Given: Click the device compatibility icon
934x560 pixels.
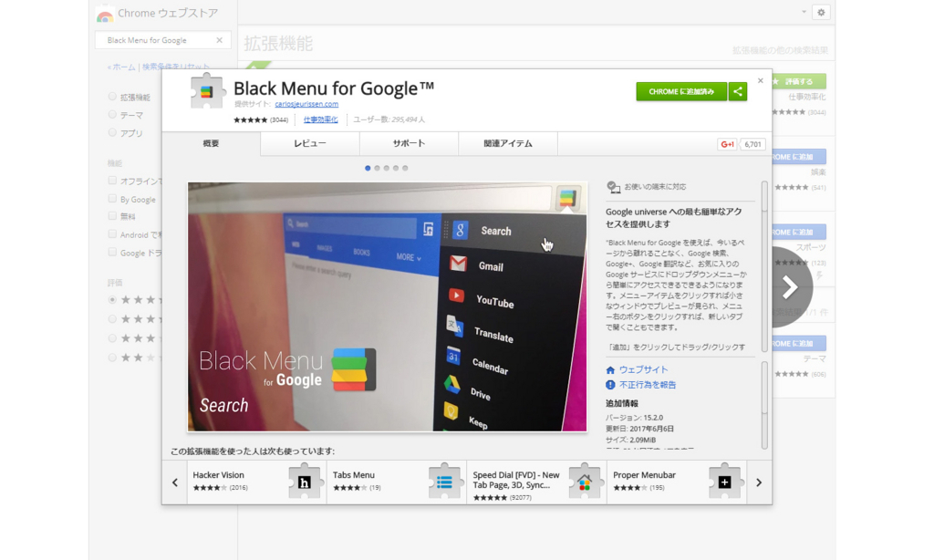Looking at the screenshot, I should click(613, 187).
